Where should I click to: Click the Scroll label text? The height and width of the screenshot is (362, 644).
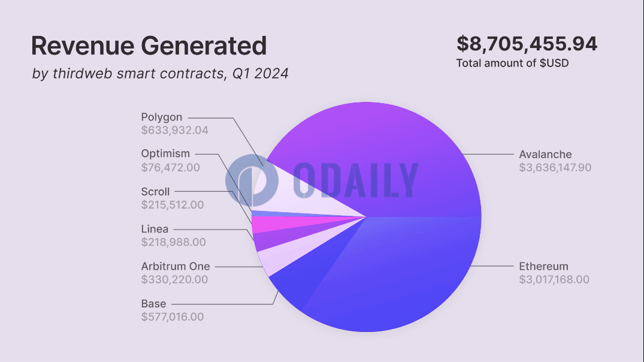(155, 191)
